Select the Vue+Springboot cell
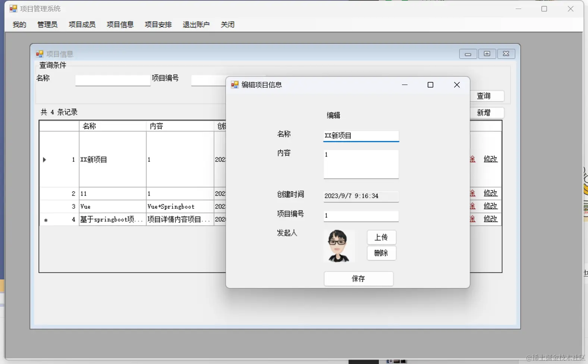Viewport: 588px width, 364px height. [x=180, y=206]
